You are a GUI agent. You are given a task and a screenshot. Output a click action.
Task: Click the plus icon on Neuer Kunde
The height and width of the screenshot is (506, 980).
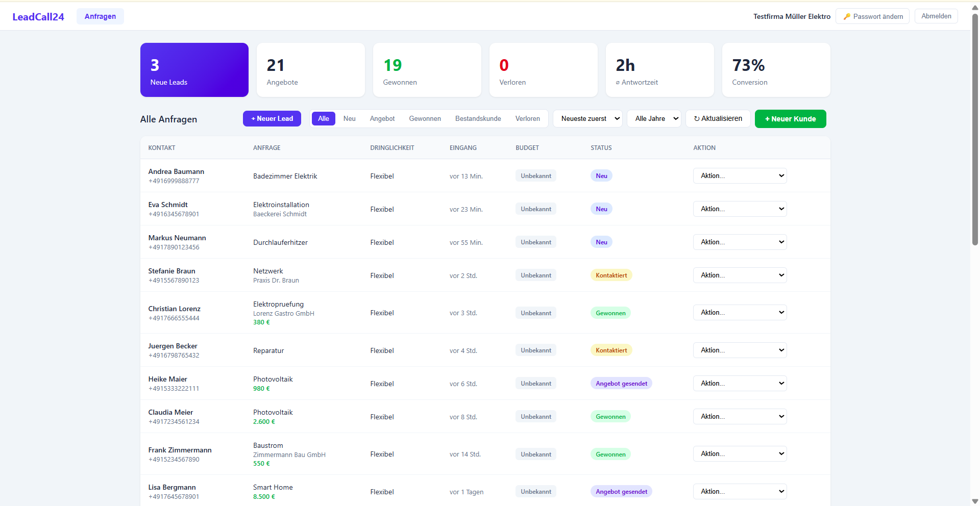[767, 119]
